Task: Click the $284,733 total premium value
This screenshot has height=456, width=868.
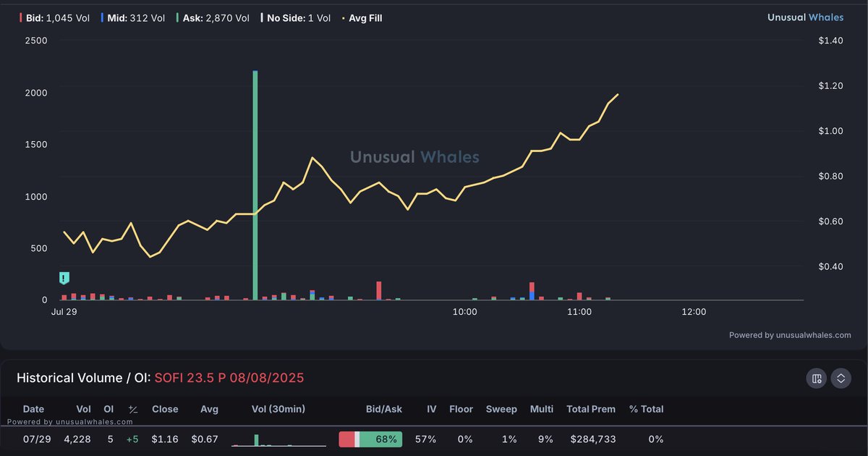Action: (x=593, y=439)
